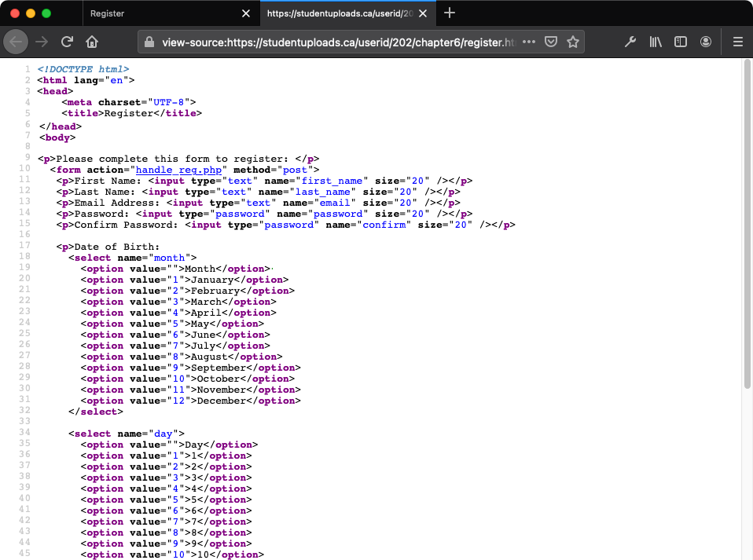Bookmark this page with the star
Screen dimensions: 753x560
pos(573,42)
